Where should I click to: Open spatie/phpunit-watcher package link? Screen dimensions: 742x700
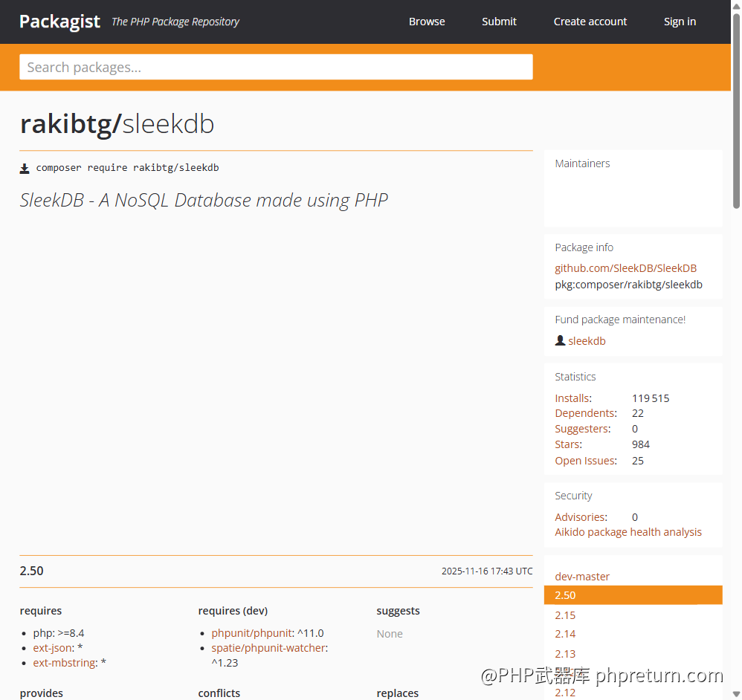[x=268, y=648]
